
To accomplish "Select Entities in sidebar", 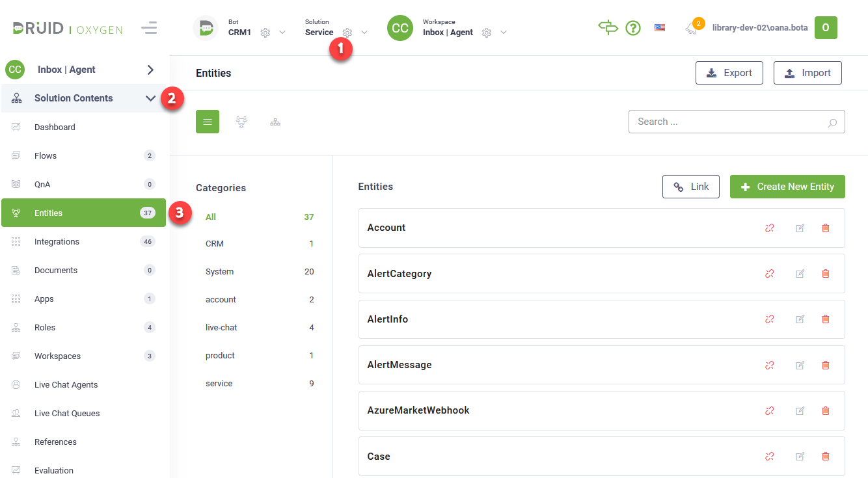I will [83, 213].
